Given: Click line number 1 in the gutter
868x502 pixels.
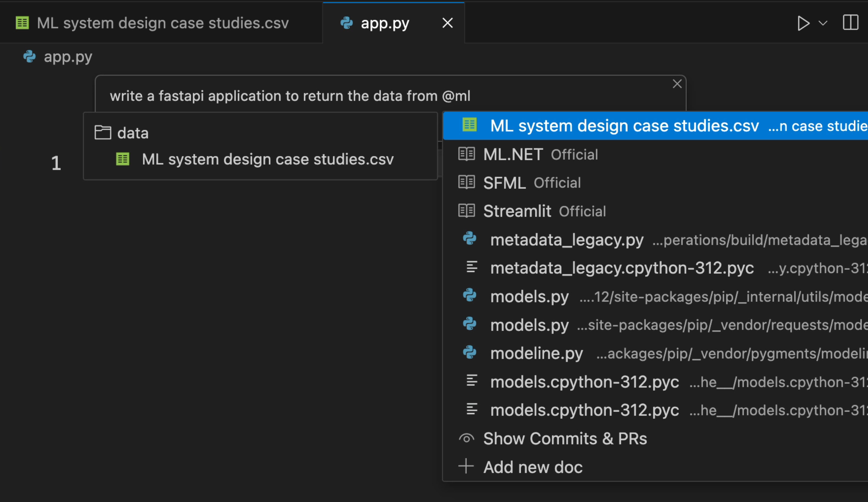Looking at the screenshot, I should coord(56,163).
